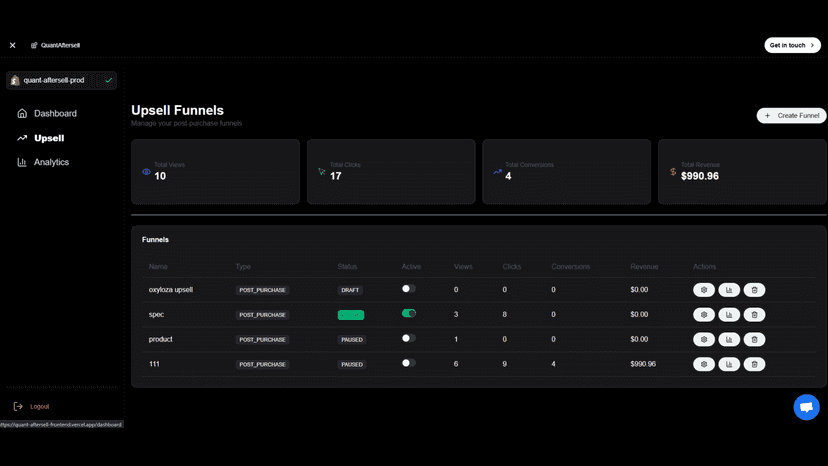828x466 pixels.
Task: Click the Total Clicks value 17
Action: (336, 176)
